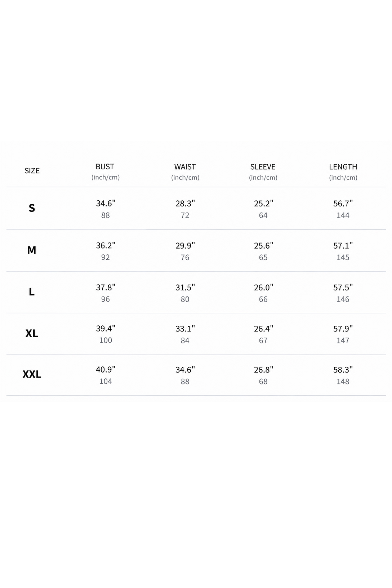
Task: Click the M size row label
Action: (x=32, y=250)
